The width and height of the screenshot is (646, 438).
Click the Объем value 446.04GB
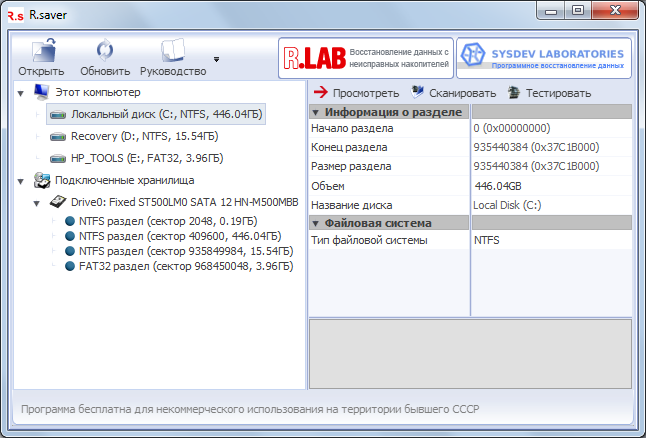click(498, 186)
